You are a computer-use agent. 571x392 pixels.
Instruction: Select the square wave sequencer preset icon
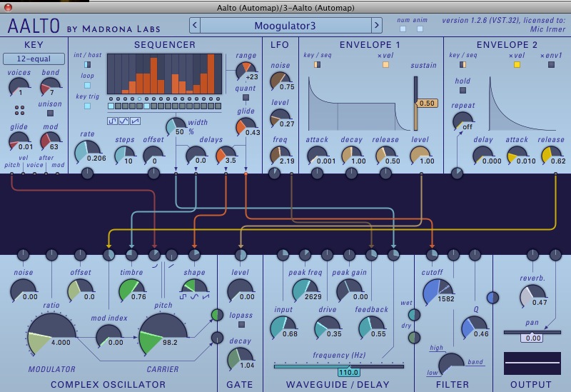point(112,121)
